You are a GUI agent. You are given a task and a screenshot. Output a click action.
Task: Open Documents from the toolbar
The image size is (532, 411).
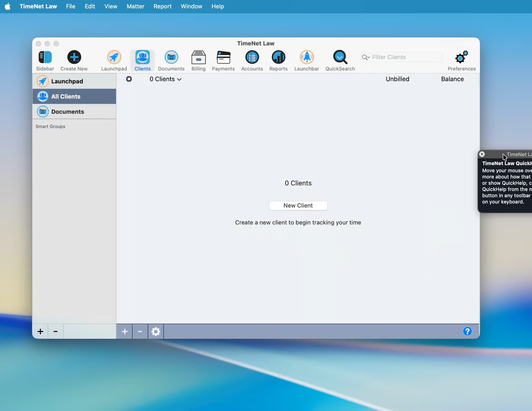(x=171, y=57)
